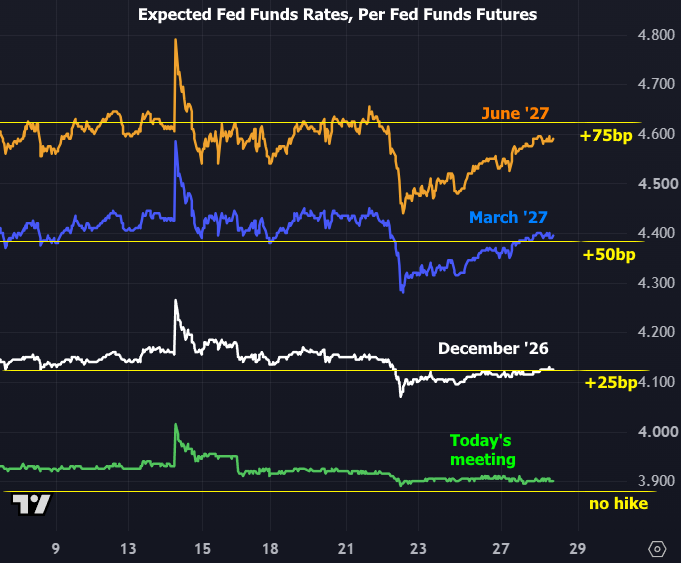Click date 18 on time axis
Image resolution: width=681 pixels, height=563 pixels.
pyautogui.click(x=270, y=549)
